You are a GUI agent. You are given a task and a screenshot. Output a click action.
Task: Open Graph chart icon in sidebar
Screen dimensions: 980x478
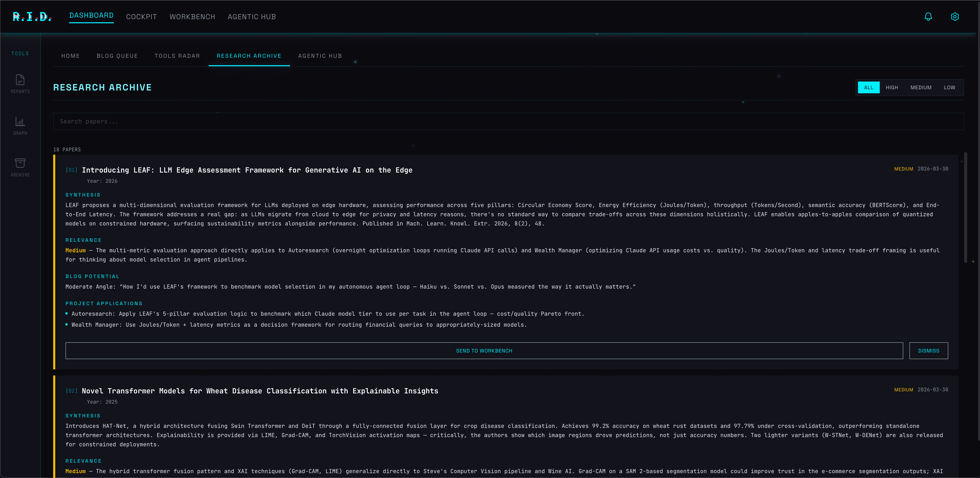pyautogui.click(x=20, y=122)
